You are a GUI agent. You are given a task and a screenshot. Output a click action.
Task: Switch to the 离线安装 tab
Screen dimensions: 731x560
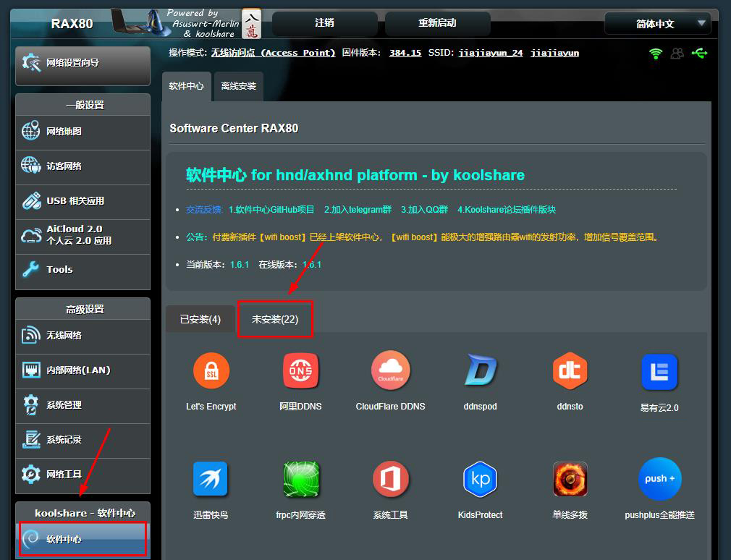239,86
